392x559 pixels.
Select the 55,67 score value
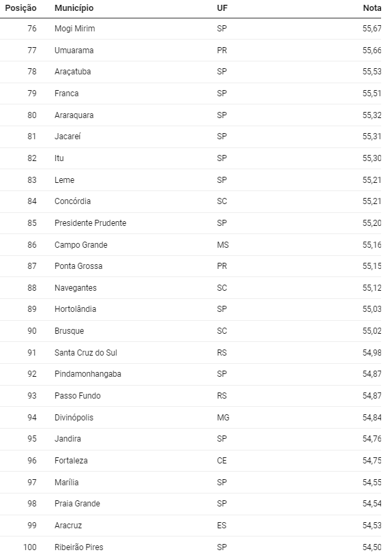click(x=372, y=29)
